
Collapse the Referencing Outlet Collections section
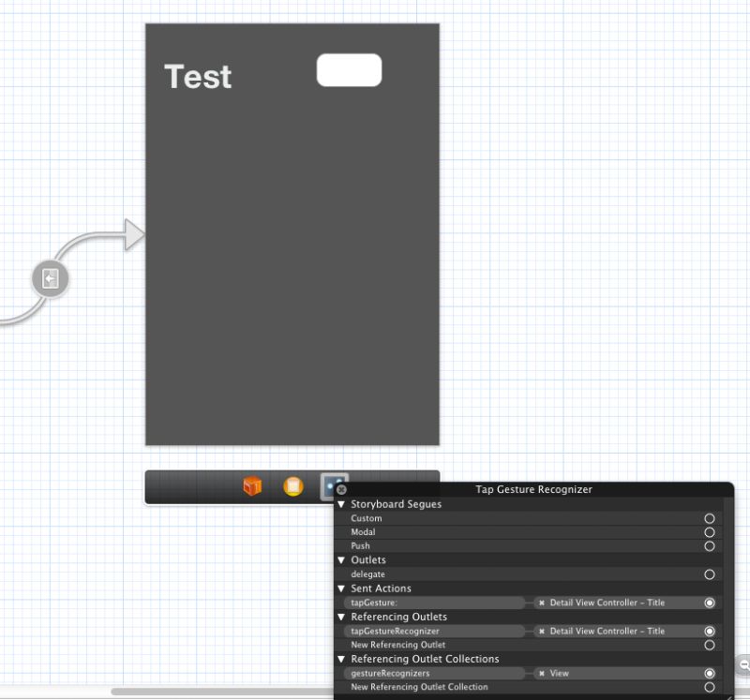coord(341,659)
